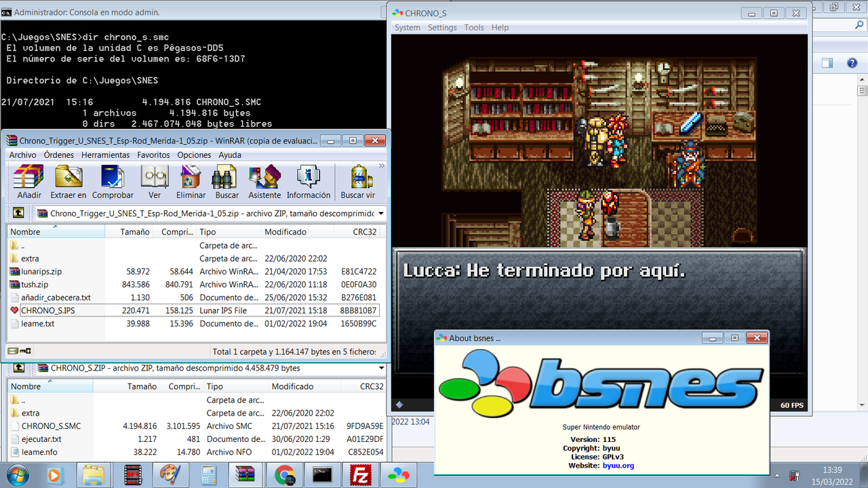The height and width of the screenshot is (488, 868).
Task: Switch to bsnes from the taskbar
Action: (x=398, y=475)
